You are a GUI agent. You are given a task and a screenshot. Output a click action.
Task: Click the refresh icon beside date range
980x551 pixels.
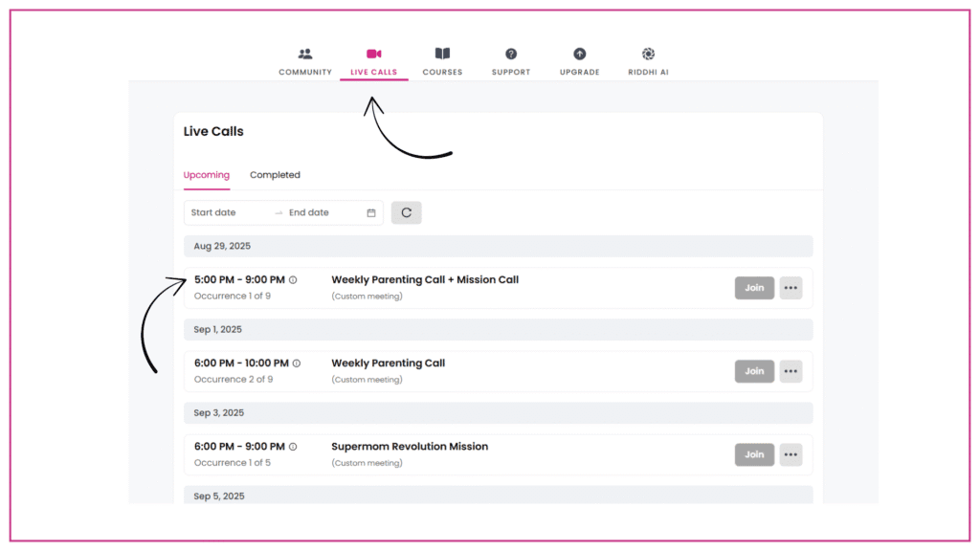click(x=406, y=212)
